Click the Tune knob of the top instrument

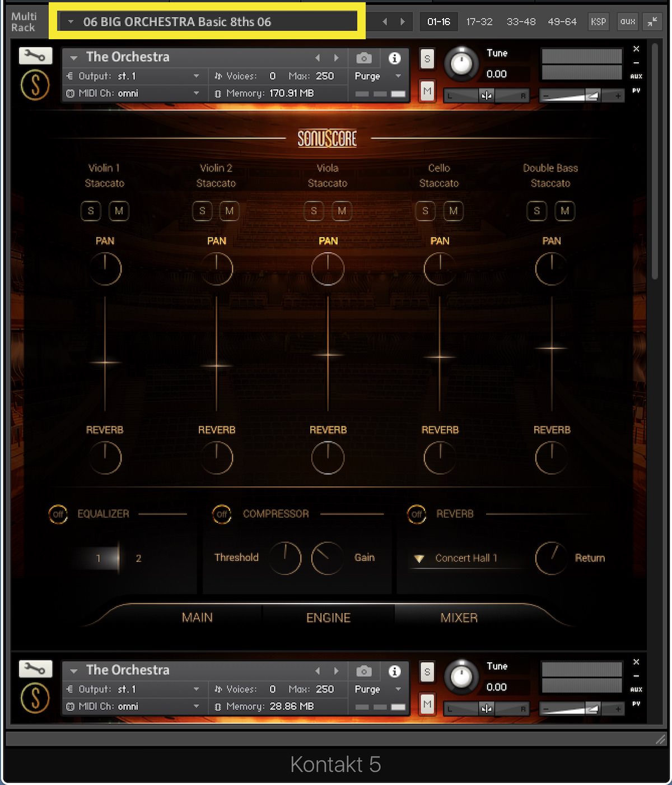pos(461,64)
